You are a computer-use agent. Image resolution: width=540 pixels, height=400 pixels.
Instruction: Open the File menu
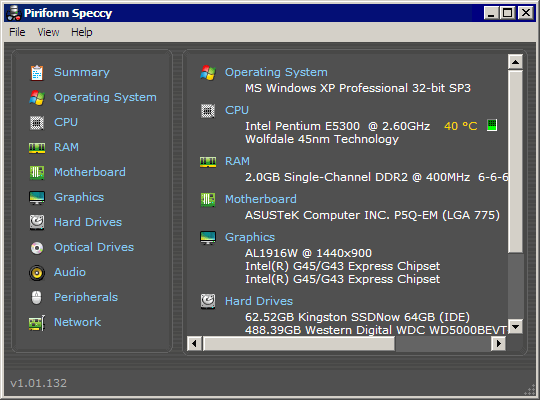[x=17, y=32]
